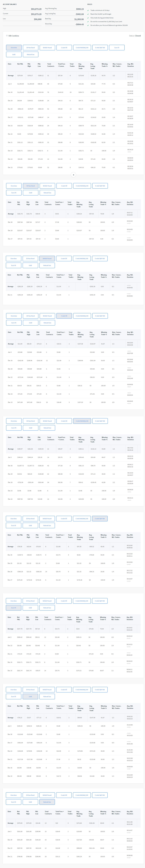Open E-mini S&P 500 tab in Overview section
The image size is (145, 868).
100,48
